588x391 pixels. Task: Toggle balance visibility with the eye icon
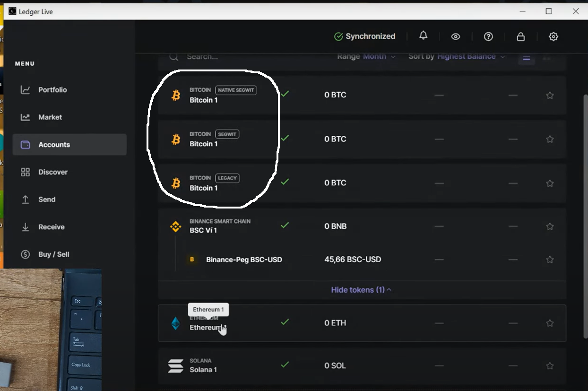tap(456, 36)
